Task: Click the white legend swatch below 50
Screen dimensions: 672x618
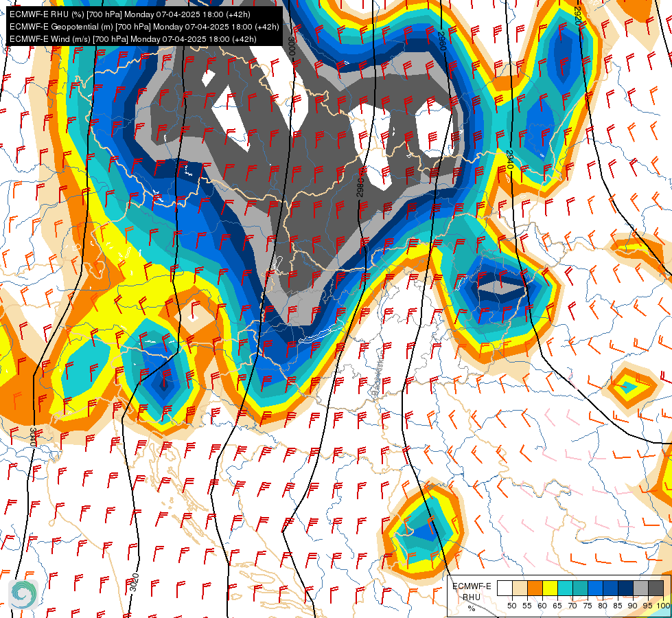Action: pos(505,588)
